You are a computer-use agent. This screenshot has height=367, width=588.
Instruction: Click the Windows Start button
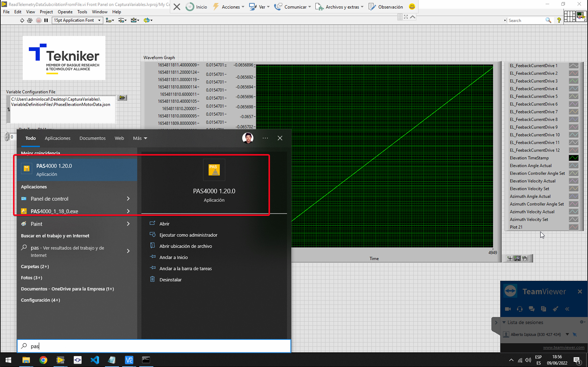(8, 360)
